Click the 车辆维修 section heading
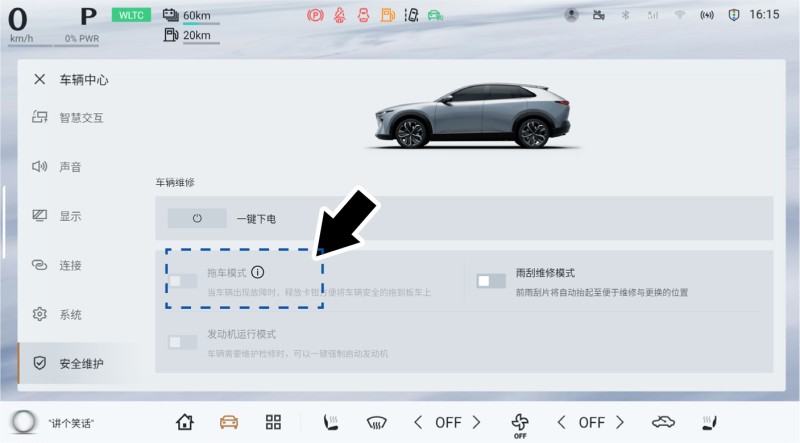 tap(175, 182)
